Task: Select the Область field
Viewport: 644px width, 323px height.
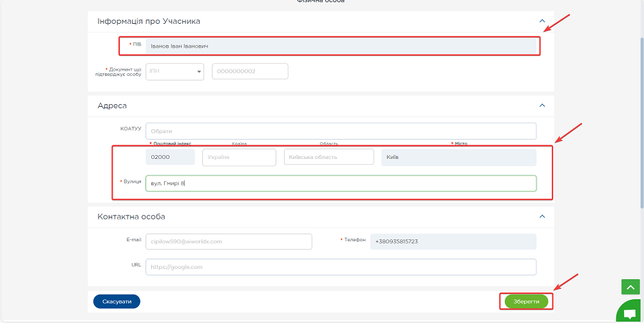Action: [x=328, y=158]
